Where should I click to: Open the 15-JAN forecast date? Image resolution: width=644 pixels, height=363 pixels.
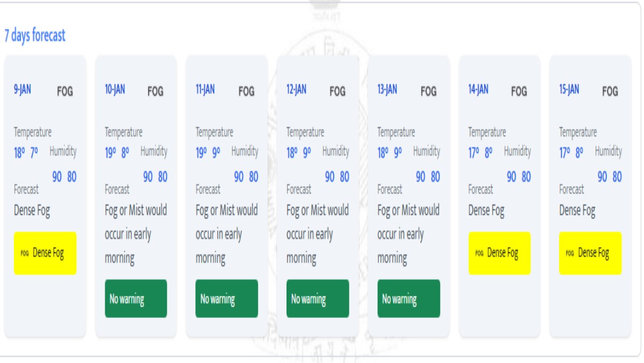coord(569,90)
